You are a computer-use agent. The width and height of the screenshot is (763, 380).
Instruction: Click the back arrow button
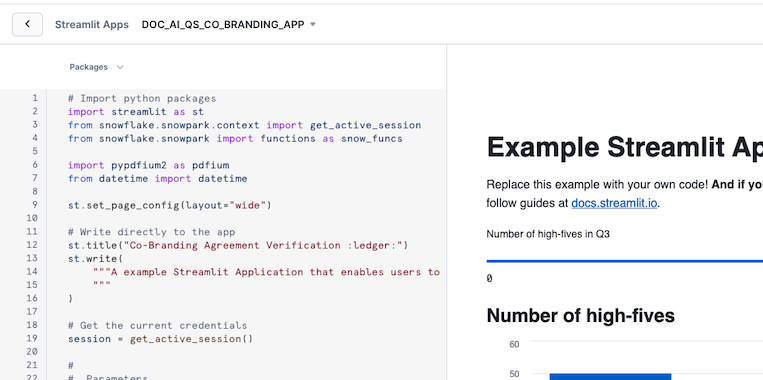coord(27,24)
